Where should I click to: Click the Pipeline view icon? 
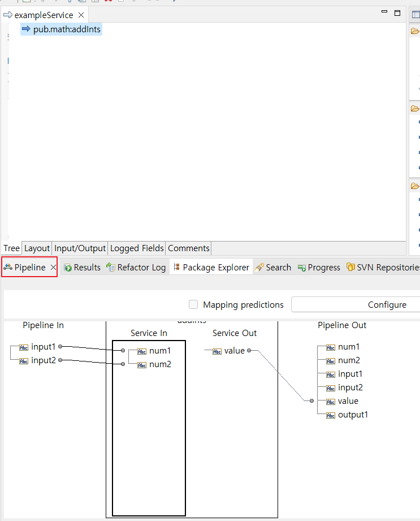(x=8, y=267)
